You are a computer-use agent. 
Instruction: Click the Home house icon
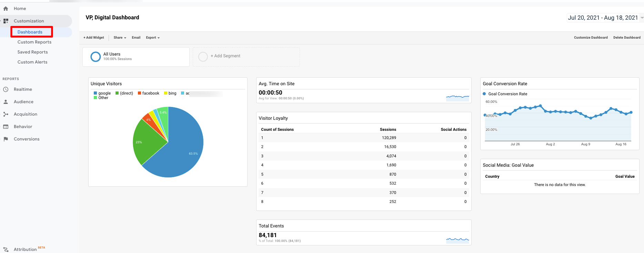(6, 9)
